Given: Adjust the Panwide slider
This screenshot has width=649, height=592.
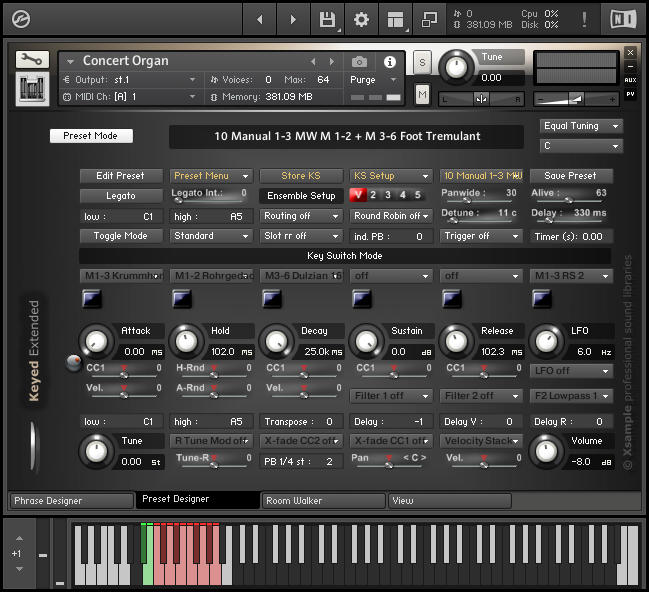Looking at the screenshot, I should click(479, 201).
